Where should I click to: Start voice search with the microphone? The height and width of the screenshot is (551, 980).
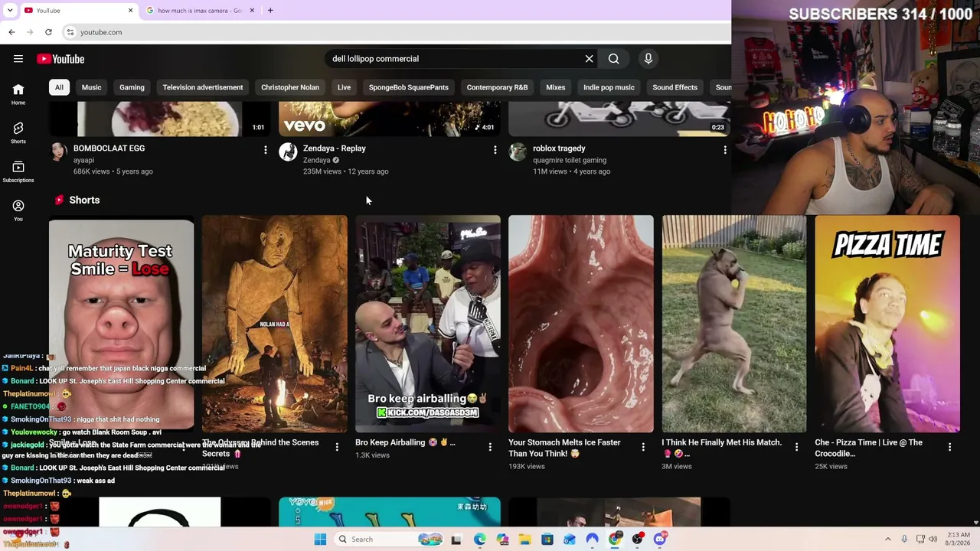(648, 59)
